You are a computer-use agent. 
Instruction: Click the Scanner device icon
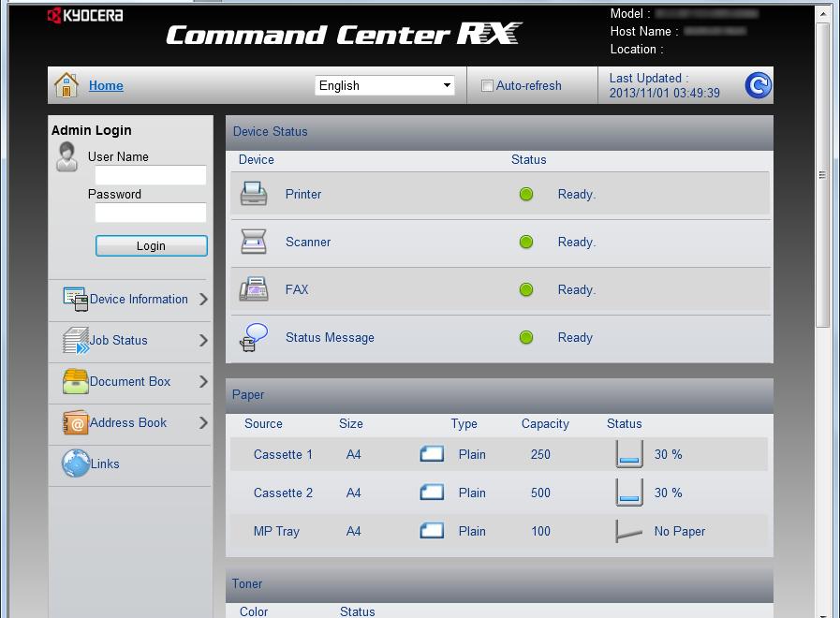click(x=254, y=242)
